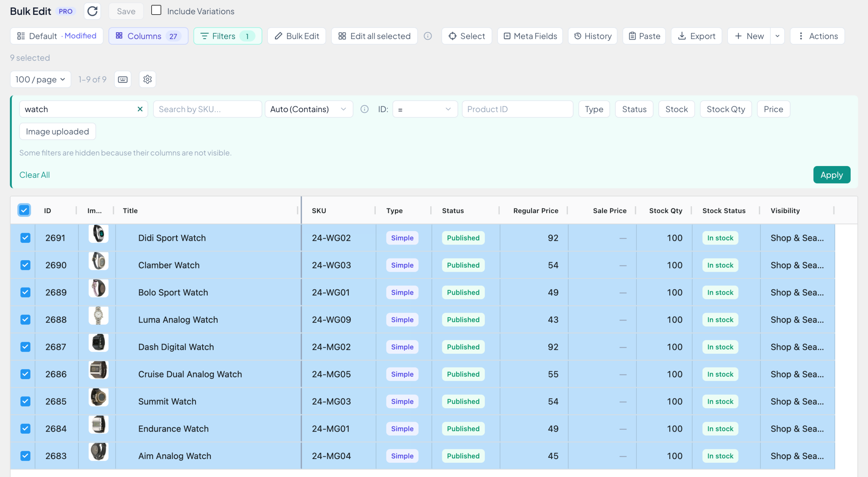Viewport: 868px width, 477px height.
Task: Toggle Include Variations checkbox
Action: [156, 10]
